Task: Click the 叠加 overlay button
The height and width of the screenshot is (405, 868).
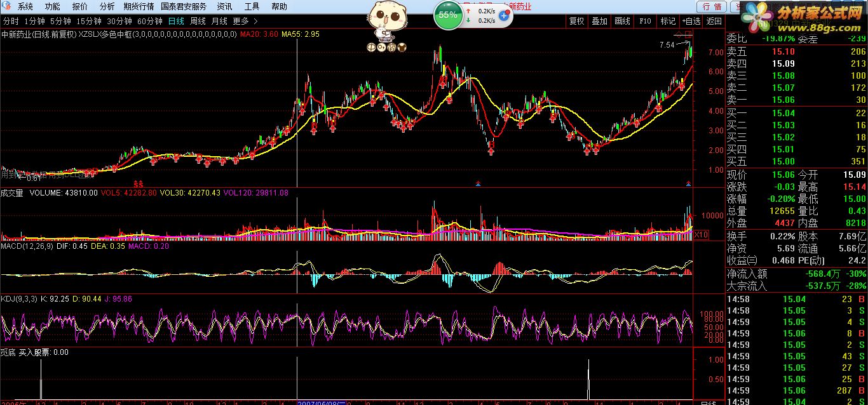Action: click(599, 21)
